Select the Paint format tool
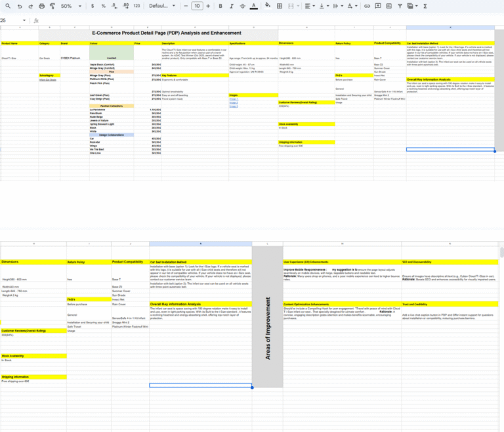Viewport: 504px width, 432px height. click(52, 6)
